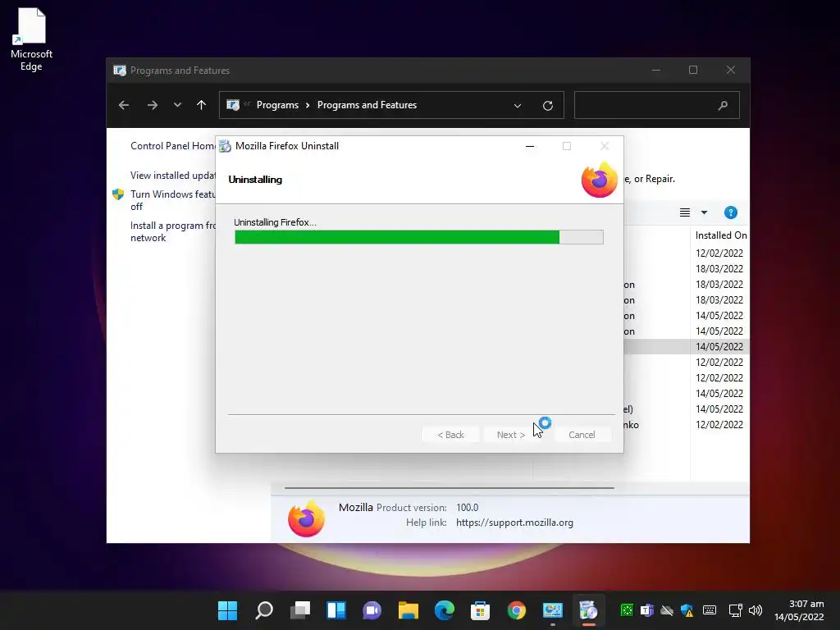Select the first 12/02/2022 install date row

pos(719,253)
